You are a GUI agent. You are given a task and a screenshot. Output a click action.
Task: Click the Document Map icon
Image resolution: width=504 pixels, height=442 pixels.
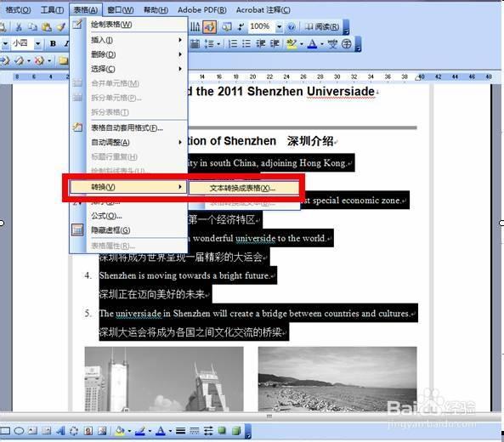(x=226, y=27)
